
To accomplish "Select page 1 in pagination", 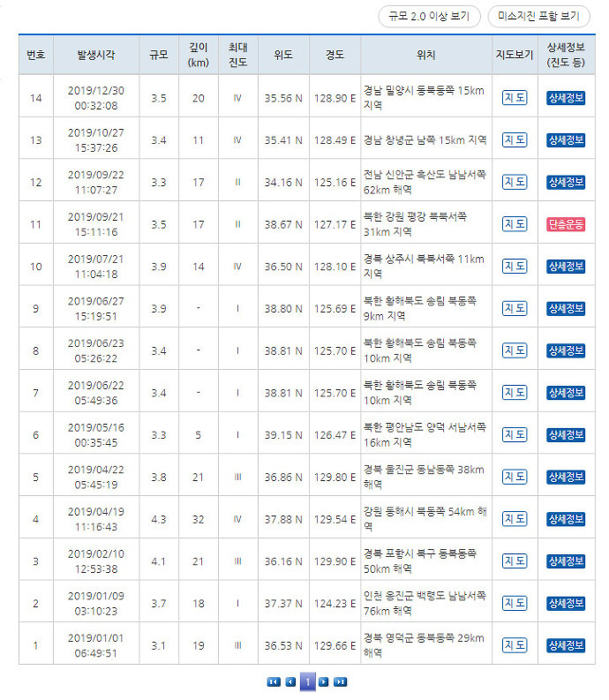I will point(308,681).
